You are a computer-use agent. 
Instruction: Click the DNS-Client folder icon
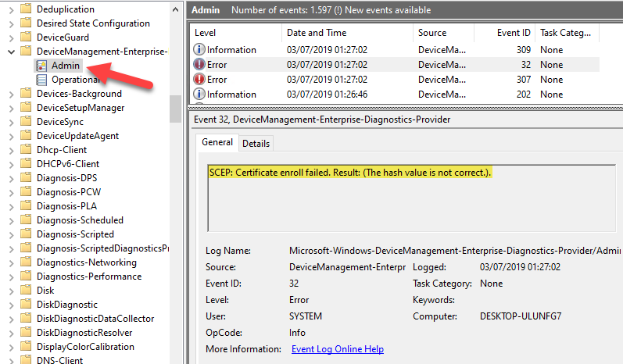(27, 360)
